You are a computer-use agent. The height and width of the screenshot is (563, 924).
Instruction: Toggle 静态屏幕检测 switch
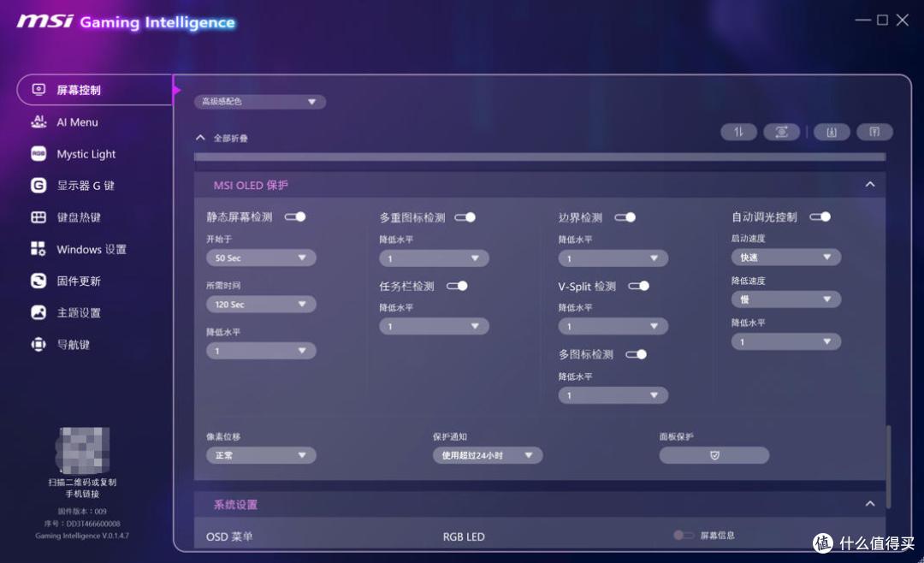[x=295, y=216]
